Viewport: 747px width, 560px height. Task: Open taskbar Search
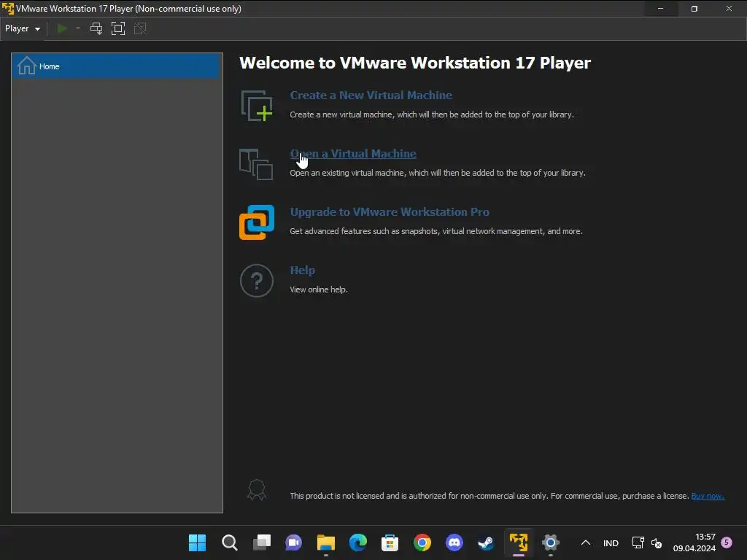click(x=230, y=542)
